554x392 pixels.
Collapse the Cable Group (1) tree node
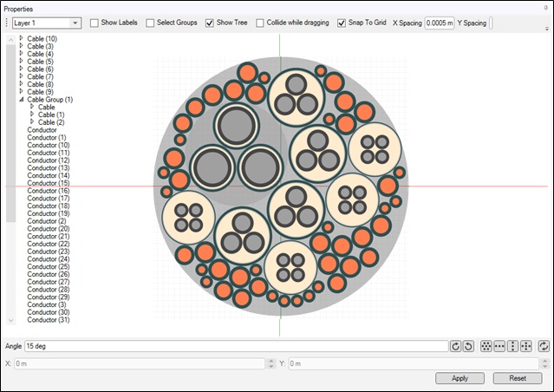click(21, 100)
